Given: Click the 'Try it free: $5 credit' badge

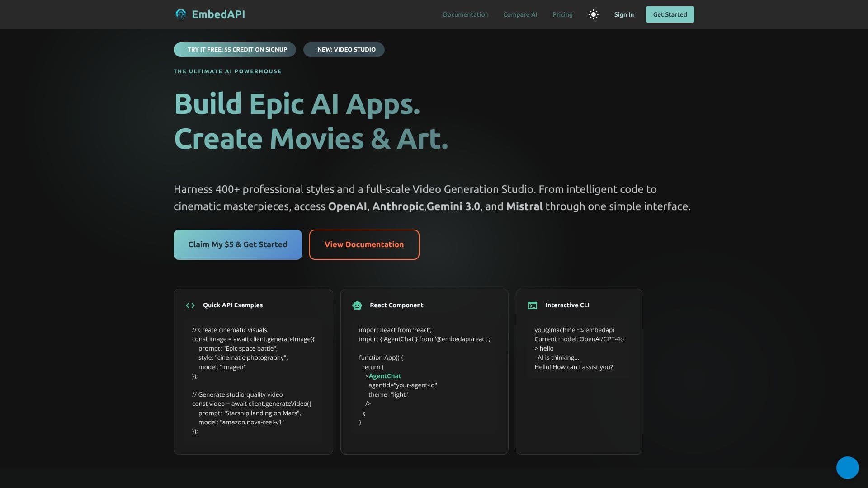Looking at the screenshot, I should tap(235, 50).
